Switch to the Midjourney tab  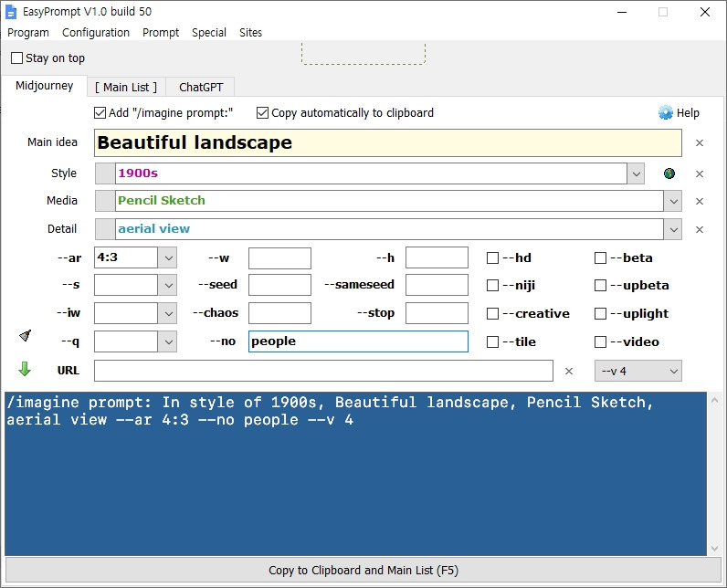(x=45, y=86)
